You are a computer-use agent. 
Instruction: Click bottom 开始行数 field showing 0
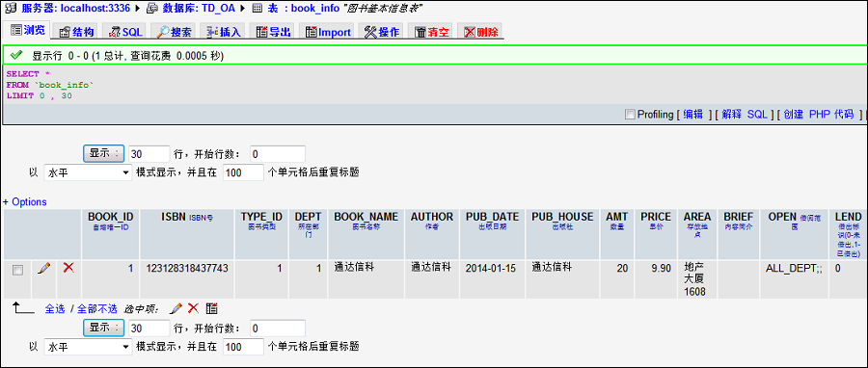pos(278,329)
